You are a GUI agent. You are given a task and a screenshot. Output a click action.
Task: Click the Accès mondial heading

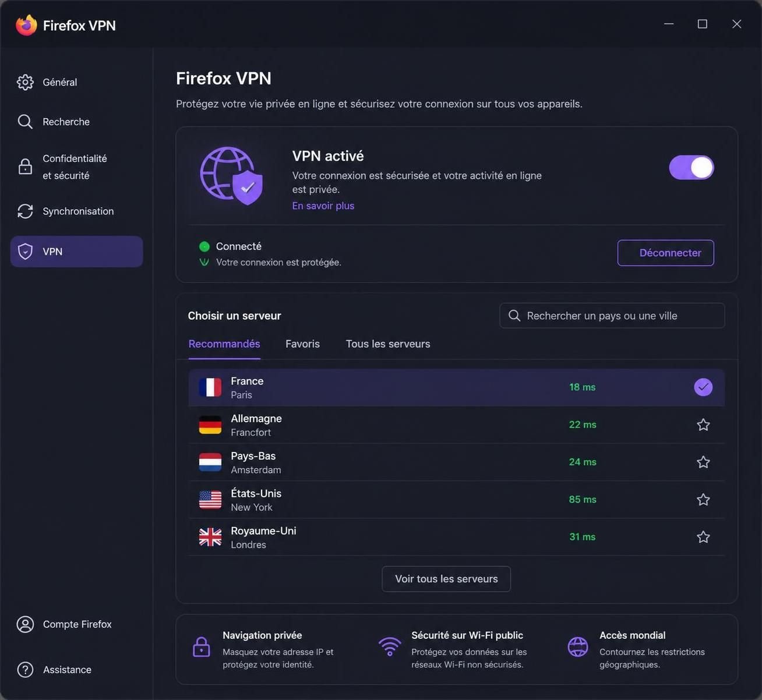(x=633, y=635)
